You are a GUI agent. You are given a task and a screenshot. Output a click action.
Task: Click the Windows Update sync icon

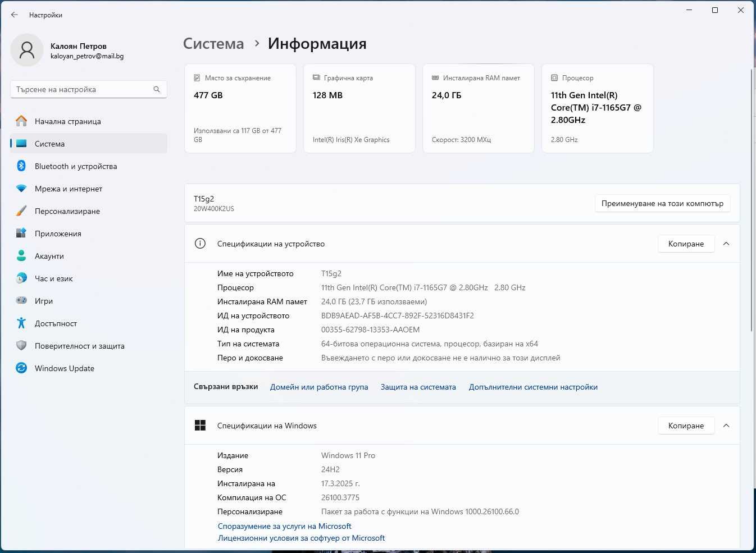21,368
